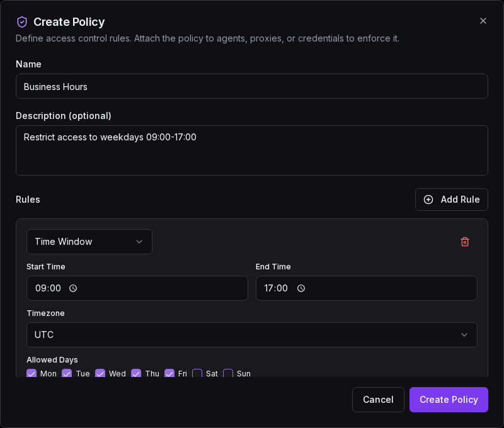Image resolution: width=504 pixels, height=428 pixels.
Task: Select the Start Time 09:00 field
Action: point(137,288)
